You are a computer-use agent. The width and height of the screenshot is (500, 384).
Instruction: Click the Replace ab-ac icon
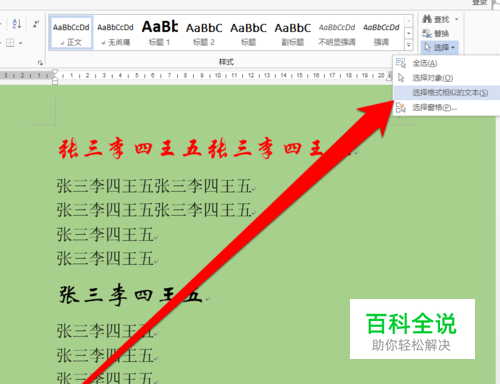tap(427, 33)
